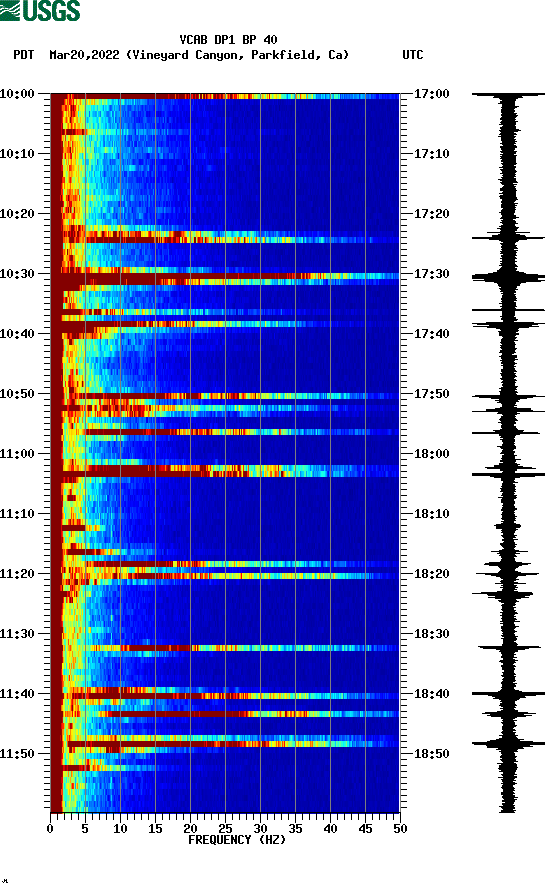The image size is (552, 892).
Task: Click the location '(Vineyard Canyon, Parkfield, Ca)'
Action: click(x=237, y=55)
